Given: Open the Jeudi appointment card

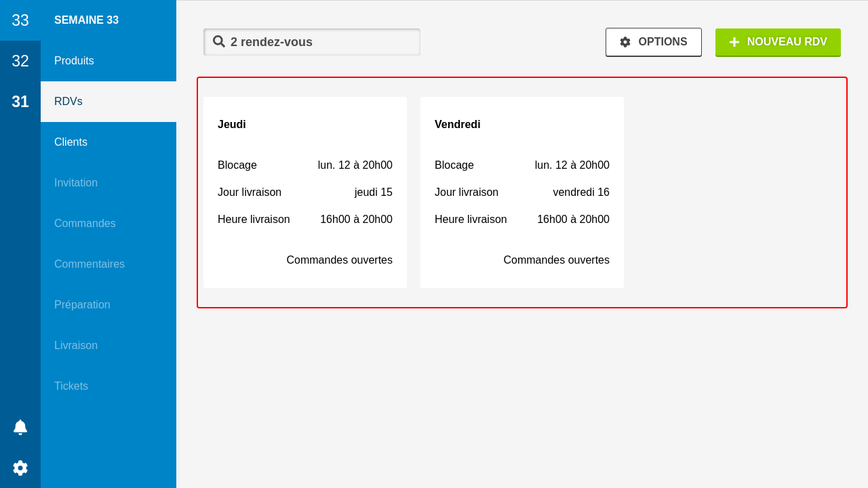Looking at the screenshot, I should (x=305, y=192).
